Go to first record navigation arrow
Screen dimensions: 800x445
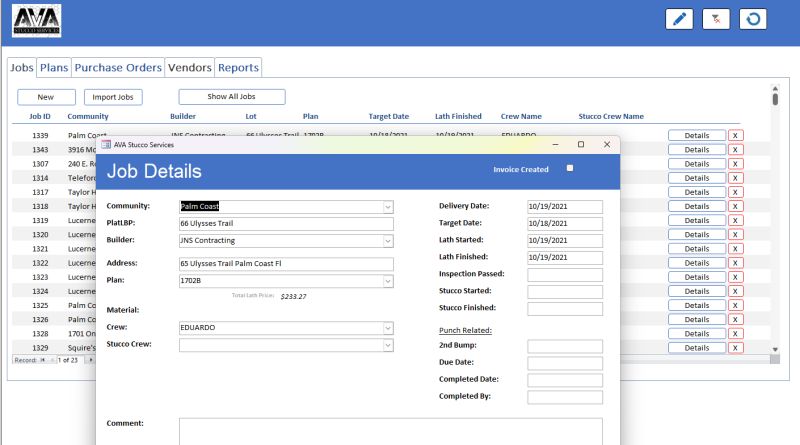[x=43, y=360]
